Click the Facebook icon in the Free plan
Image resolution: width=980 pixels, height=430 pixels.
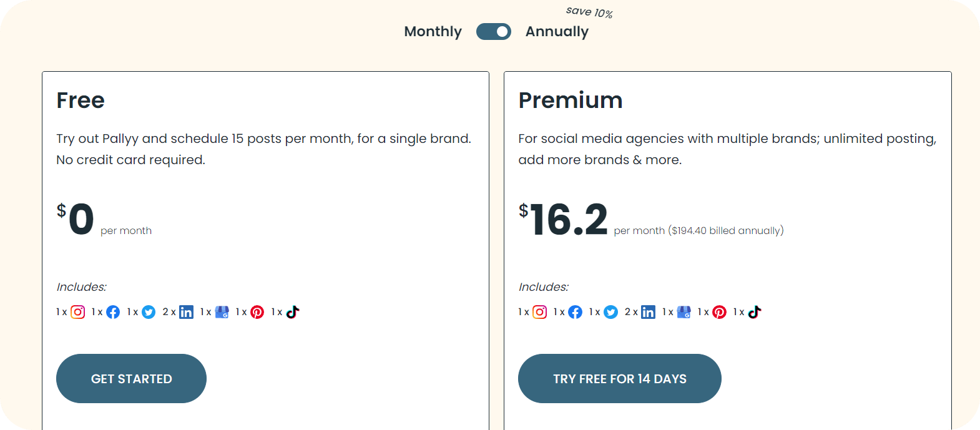coord(113,312)
